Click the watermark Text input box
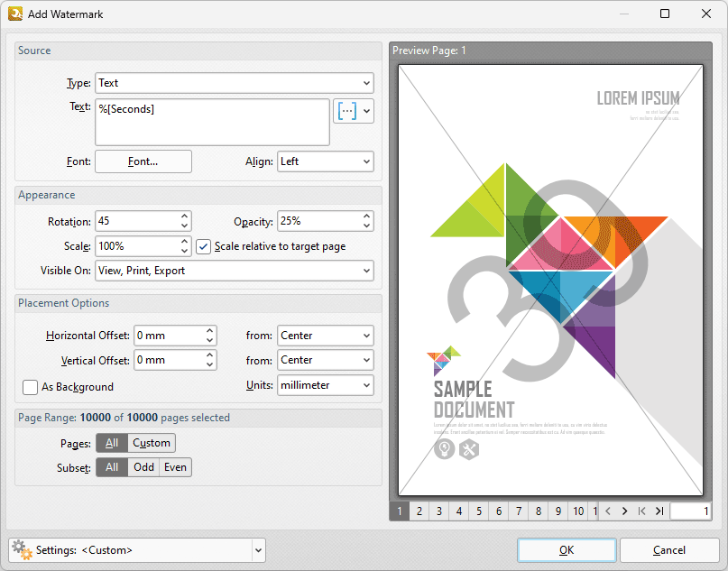The height and width of the screenshot is (571, 728). [212, 122]
